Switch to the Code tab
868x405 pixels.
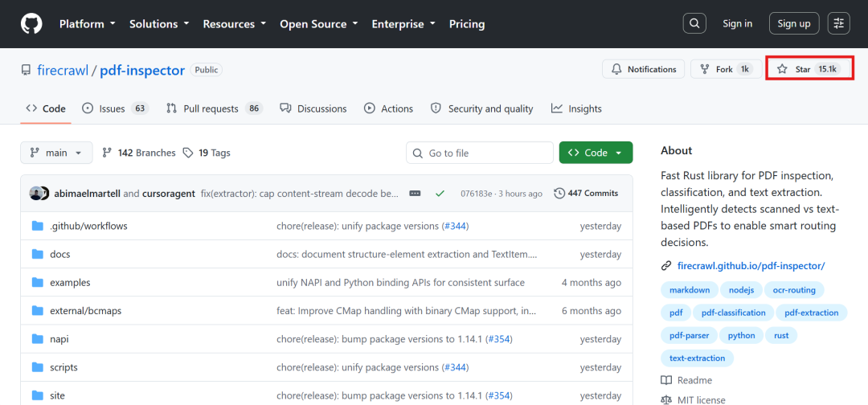pos(46,109)
